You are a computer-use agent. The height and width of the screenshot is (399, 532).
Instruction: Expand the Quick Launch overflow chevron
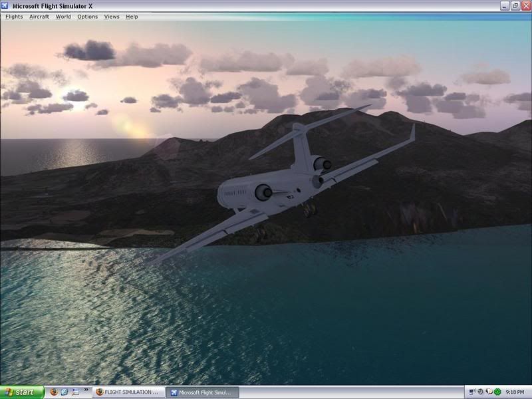(x=86, y=390)
